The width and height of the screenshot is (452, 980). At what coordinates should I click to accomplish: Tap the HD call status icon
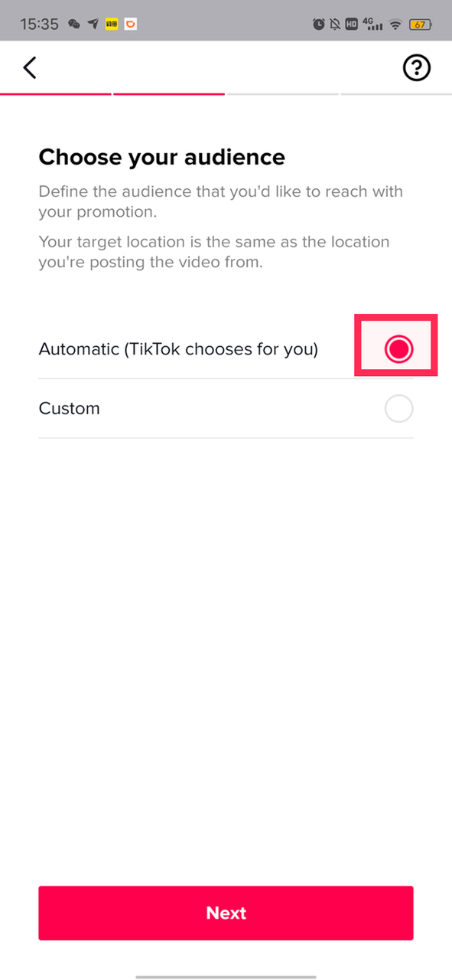tap(352, 24)
